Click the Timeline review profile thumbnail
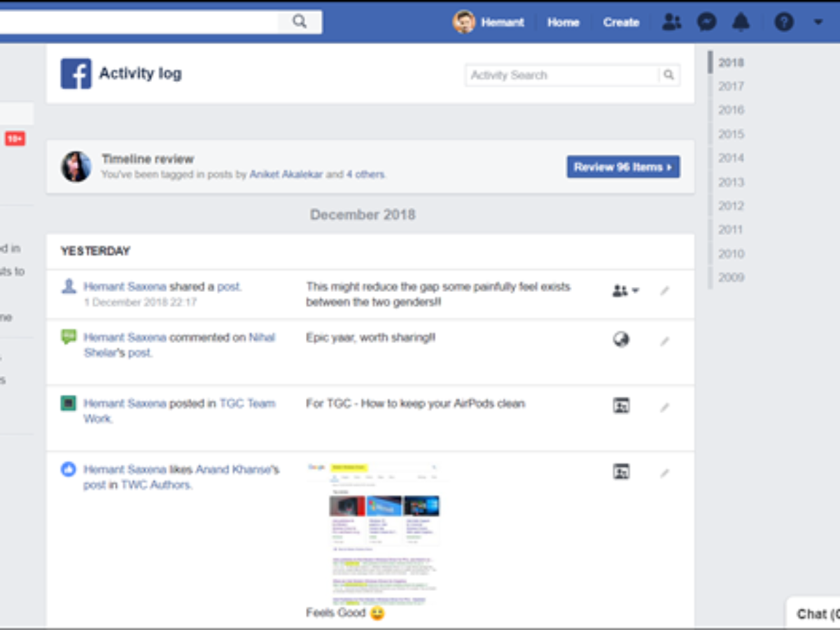 [x=76, y=167]
